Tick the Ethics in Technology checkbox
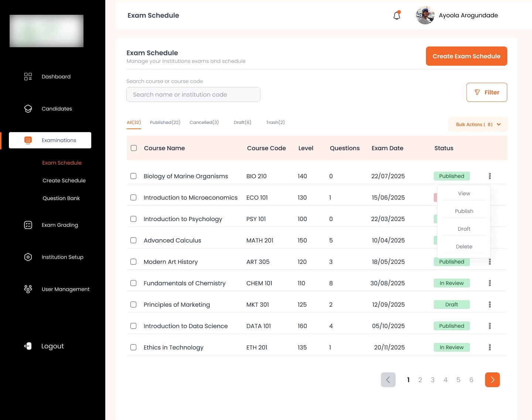The image size is (532, 420). click(x=133, y=347)
